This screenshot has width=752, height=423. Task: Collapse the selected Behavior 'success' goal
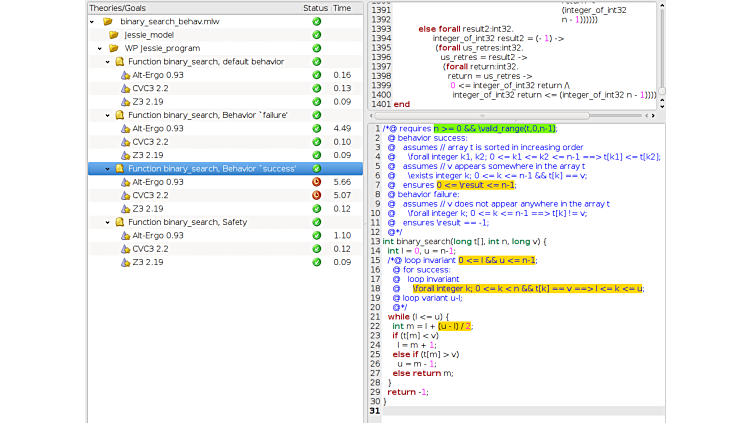[107, 169]
